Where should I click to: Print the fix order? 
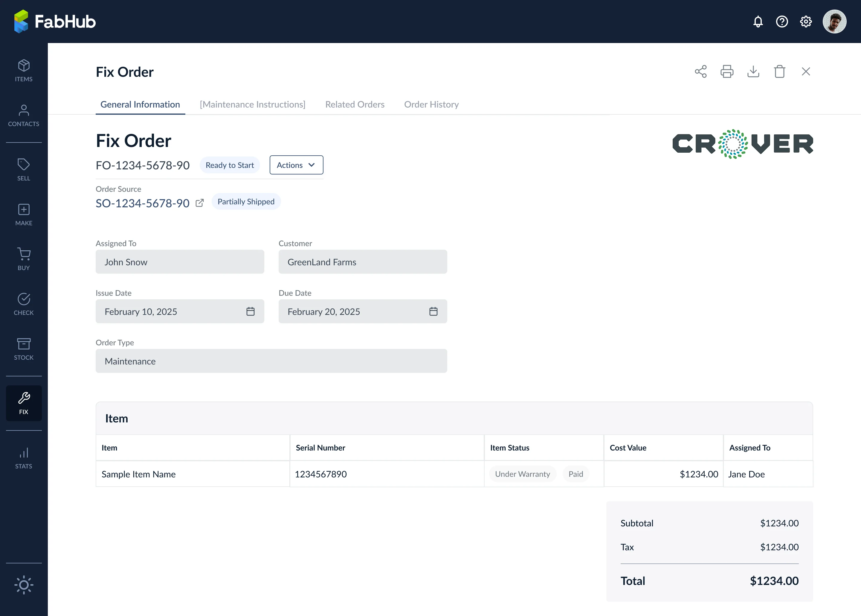pos(726,71)
